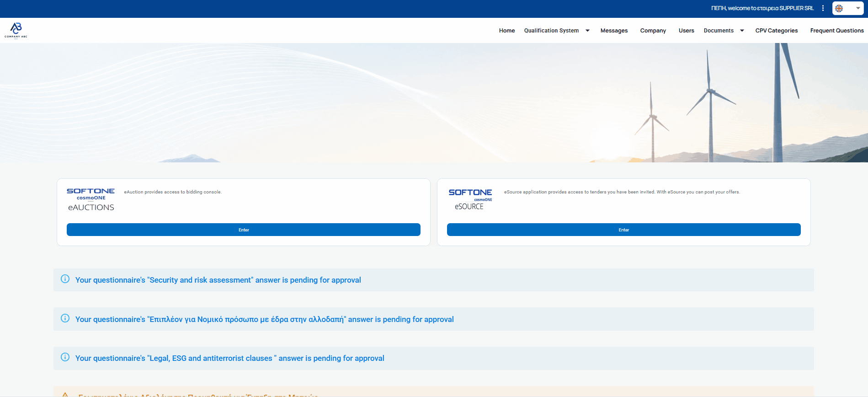868x397 pixels.
Task: Click the Company ABC logo
Action: (16, 30)
